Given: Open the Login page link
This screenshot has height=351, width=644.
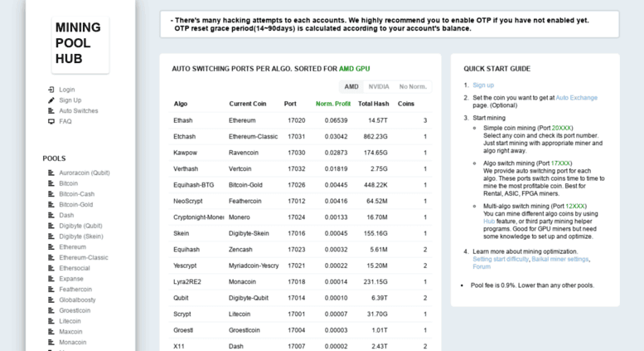Looking at the screenshot, I should [66, 90].
